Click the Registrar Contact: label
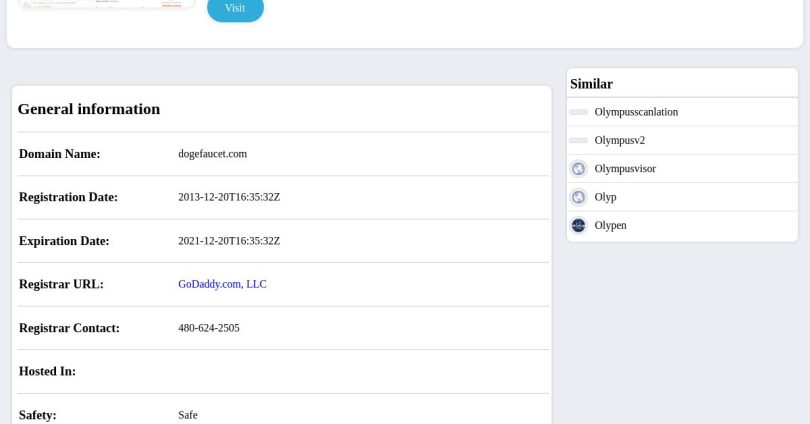Viewport: 810px width, 424px height. coord(69,328)
